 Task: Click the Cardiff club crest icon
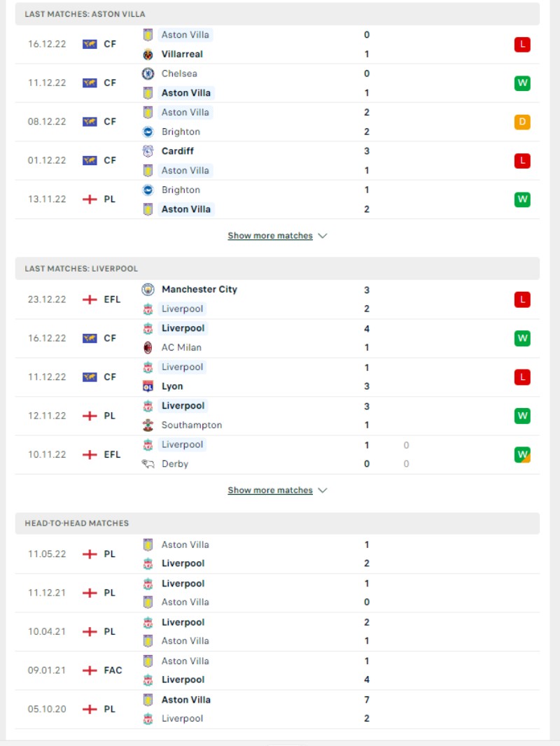(x=148, y=151)
